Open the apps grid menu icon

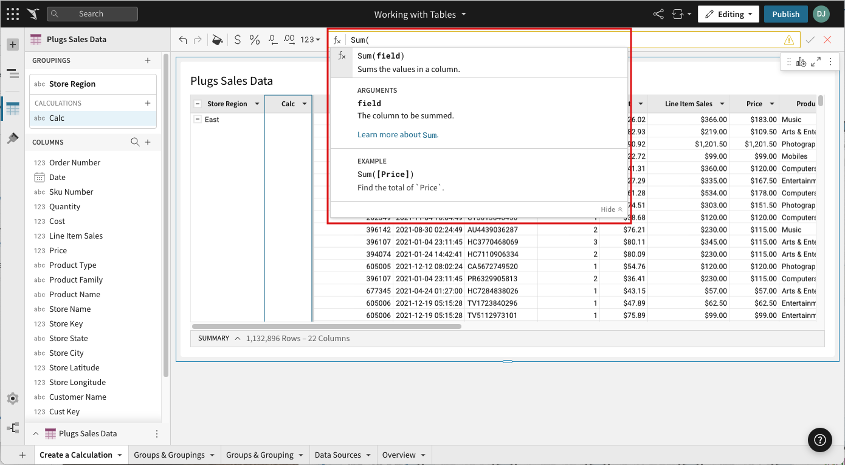pos(14,14)
